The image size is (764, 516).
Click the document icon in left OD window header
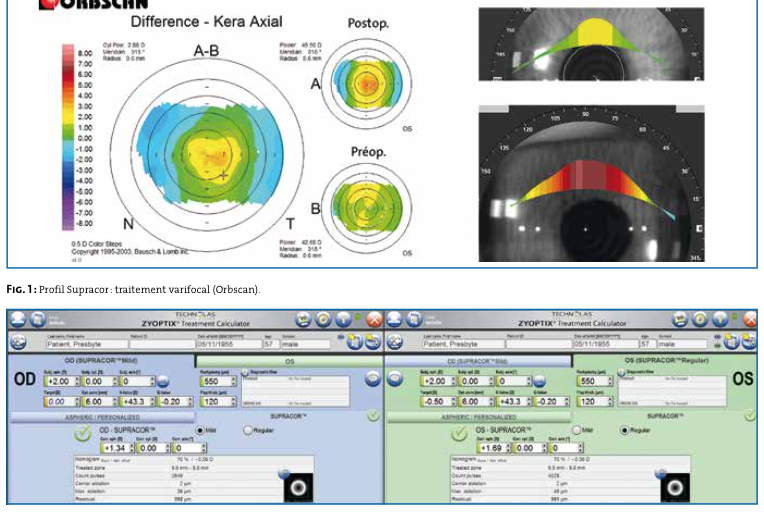38,320
